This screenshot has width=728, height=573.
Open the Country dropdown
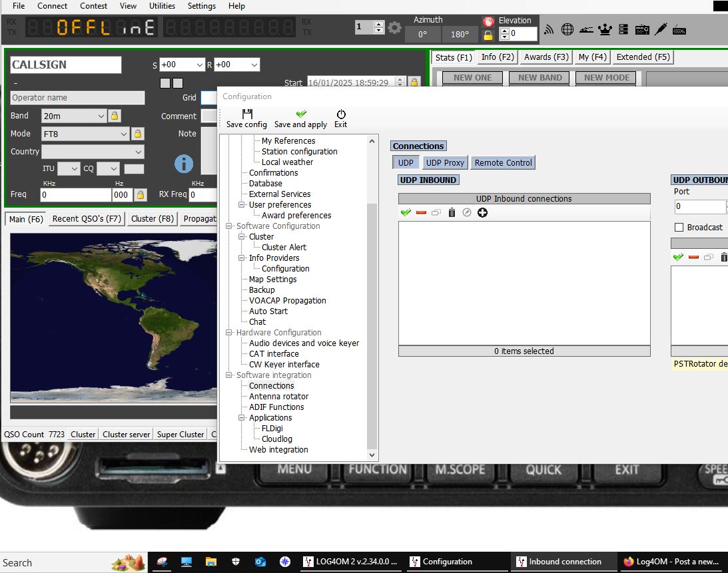point(93,152)
